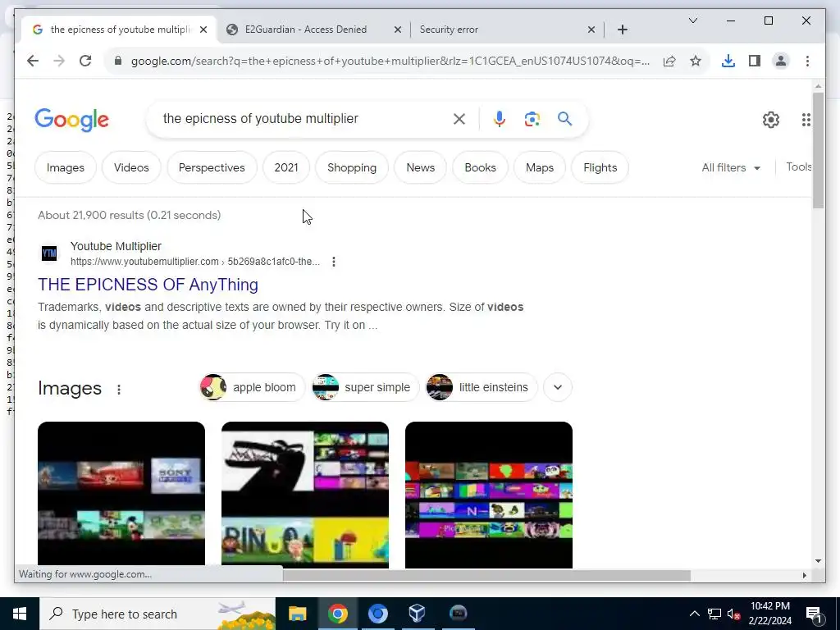The height and width of the screenshot is (630, 840).
Task: Open the Windows Start menu
Action: tap(20, 614)
